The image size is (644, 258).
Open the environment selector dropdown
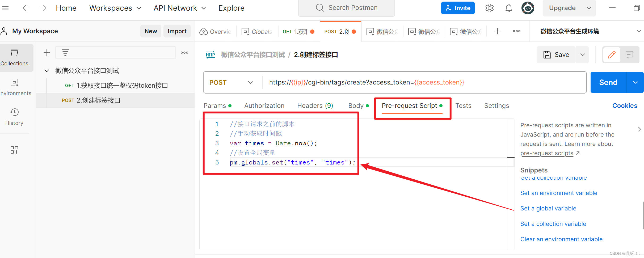(639, 31)
